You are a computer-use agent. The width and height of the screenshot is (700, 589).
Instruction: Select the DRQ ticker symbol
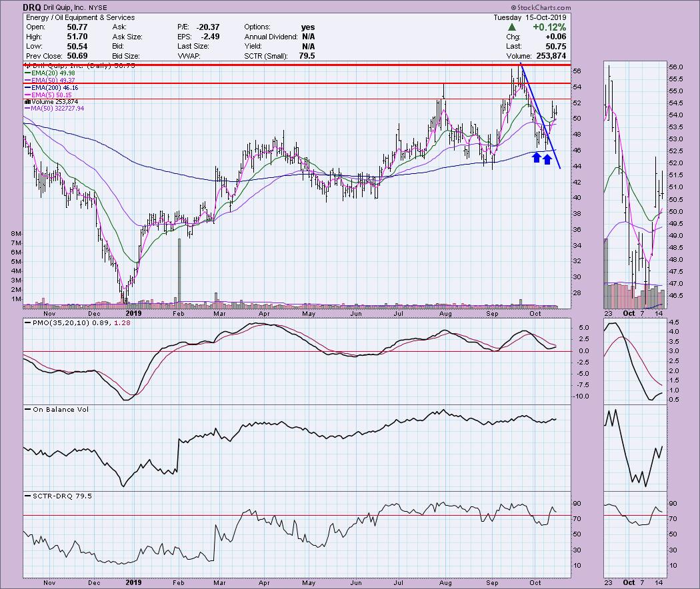tap(32, 7)
